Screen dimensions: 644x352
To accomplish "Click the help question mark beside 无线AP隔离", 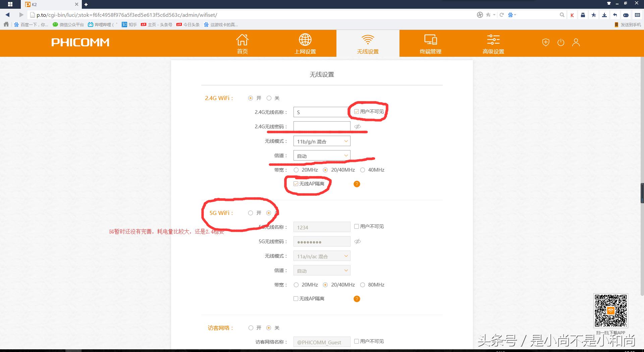I will point(357,184).
